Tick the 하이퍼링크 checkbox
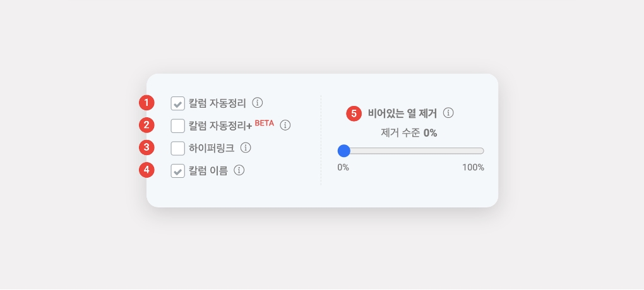Screen dimensions: 644x290 coord(178,148)
